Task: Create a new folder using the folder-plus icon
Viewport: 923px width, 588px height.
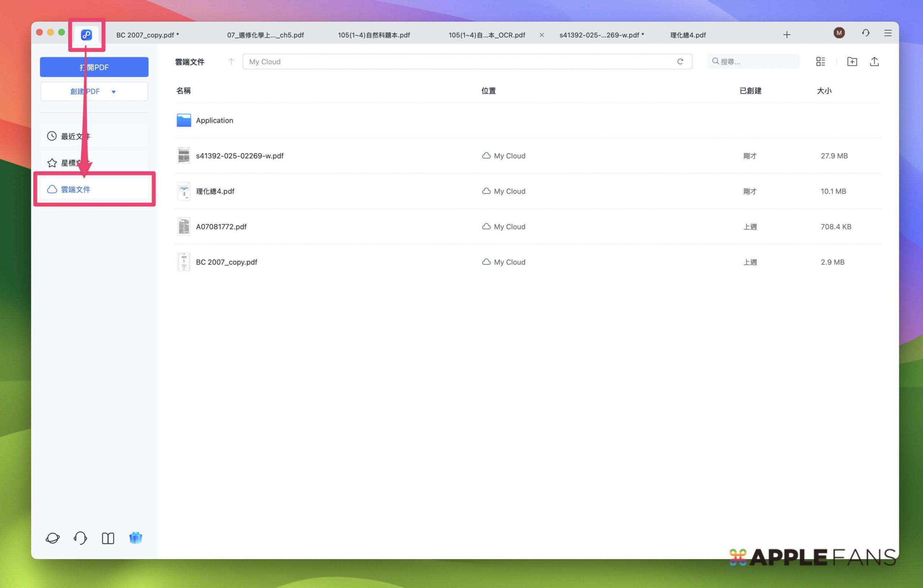Action: (x=852, y=61)
